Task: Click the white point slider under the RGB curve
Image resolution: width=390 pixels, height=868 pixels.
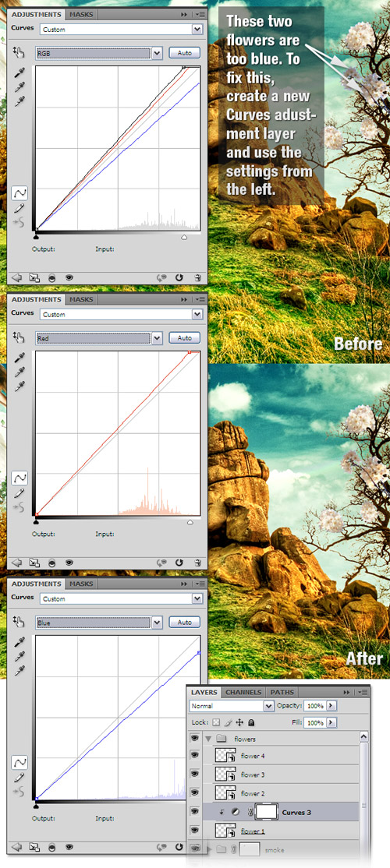Action: 184,237
